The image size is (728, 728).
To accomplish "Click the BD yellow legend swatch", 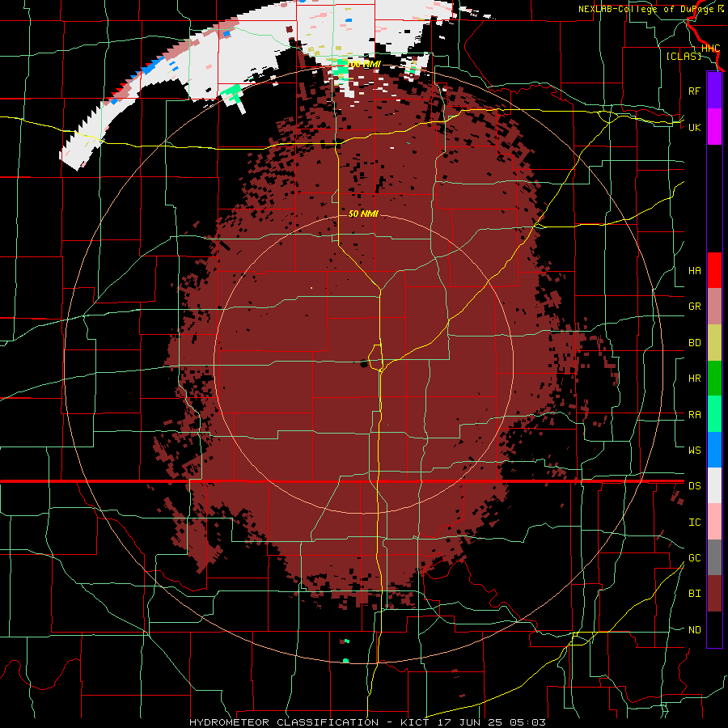I will (714, 343).
